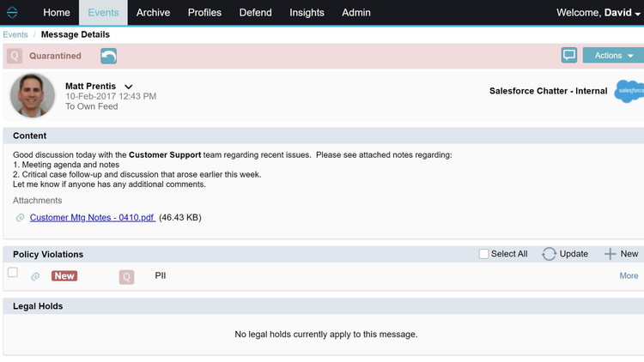Go to the Admin tab
644x362 pixels.
(356, 13)
